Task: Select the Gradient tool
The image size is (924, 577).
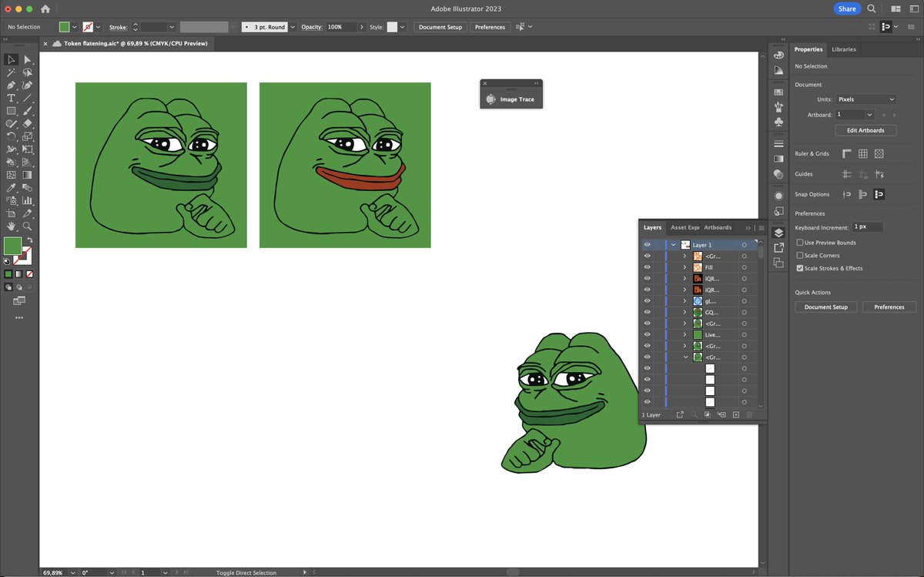Action: pos(27,175)
